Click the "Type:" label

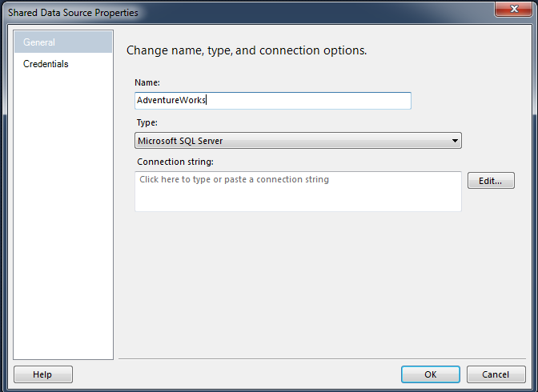[x=147, y=122]
